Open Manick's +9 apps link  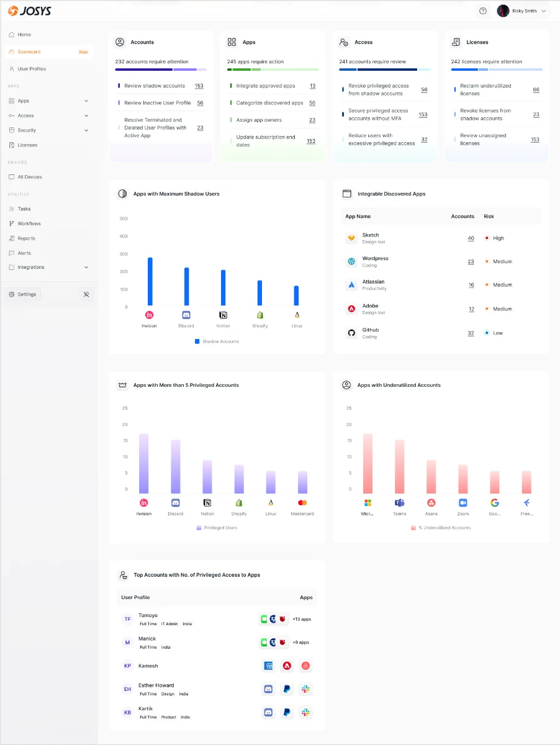300,643
